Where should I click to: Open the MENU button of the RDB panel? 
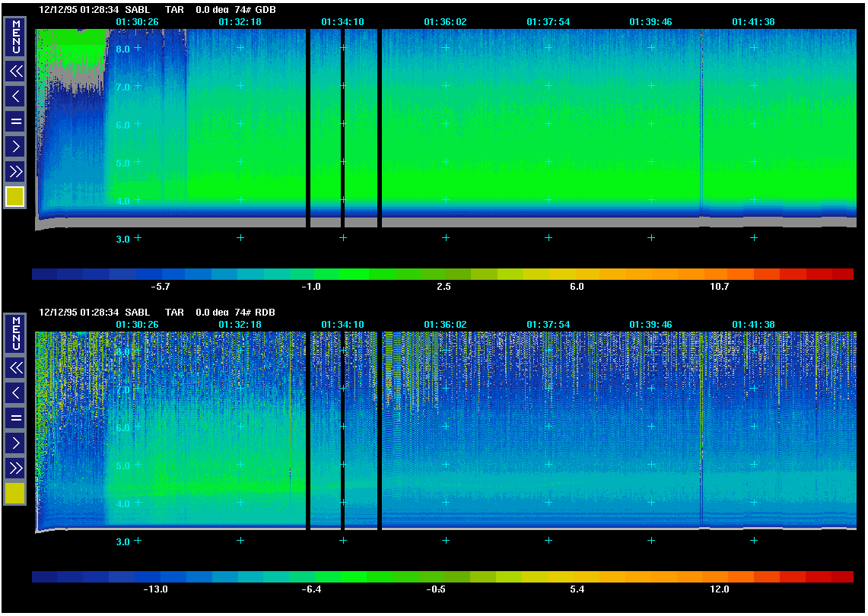click(x=15, y=333)
